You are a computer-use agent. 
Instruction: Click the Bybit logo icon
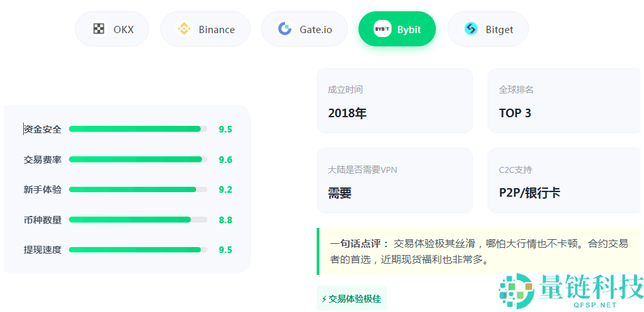[382, 28]
